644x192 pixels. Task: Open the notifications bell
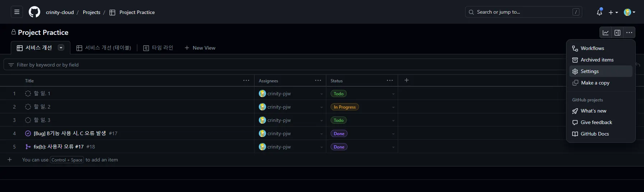pos(599,12)
